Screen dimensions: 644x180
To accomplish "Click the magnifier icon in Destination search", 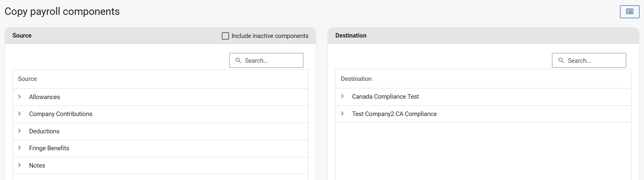I will tap(561, 60).
